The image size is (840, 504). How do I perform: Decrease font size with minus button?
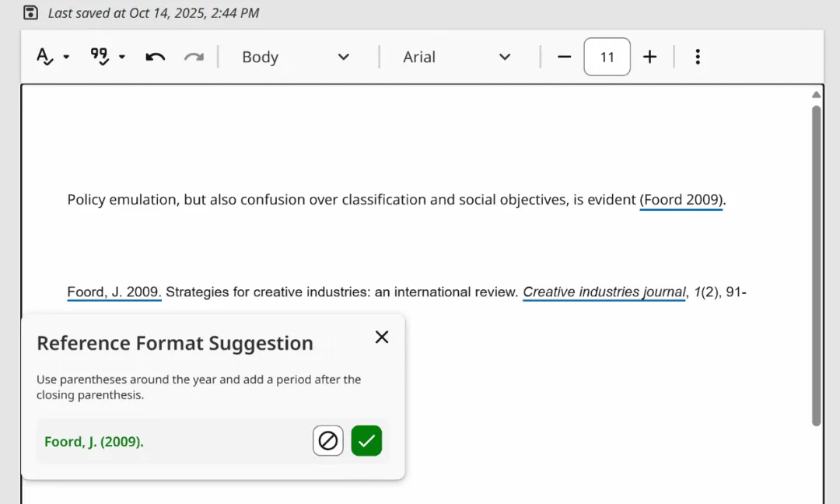tap(565, 57)
